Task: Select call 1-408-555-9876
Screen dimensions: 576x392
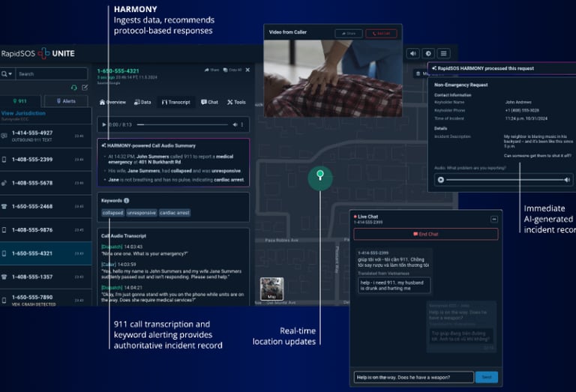Action: point(46,230)
